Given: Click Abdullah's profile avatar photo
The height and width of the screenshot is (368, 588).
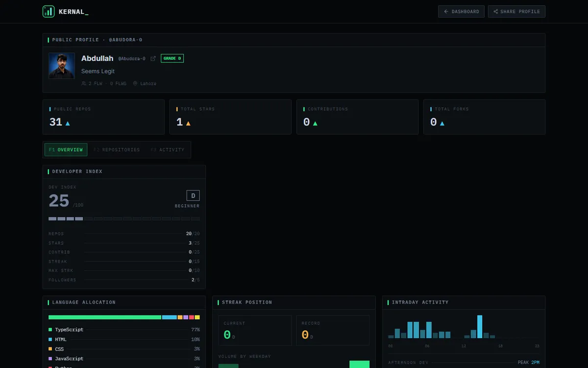Looking at the screenshot, I should [62, 66].
